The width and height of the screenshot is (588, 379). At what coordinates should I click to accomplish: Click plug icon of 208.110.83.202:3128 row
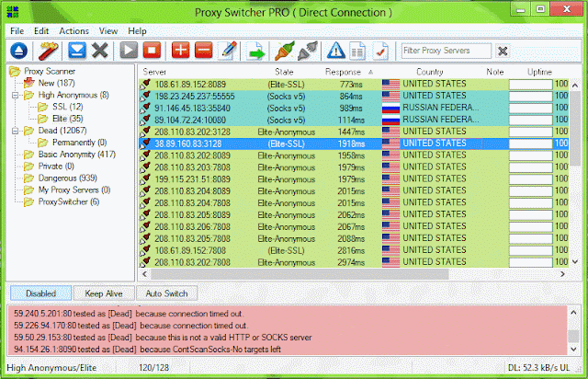[x=145, y=132]
